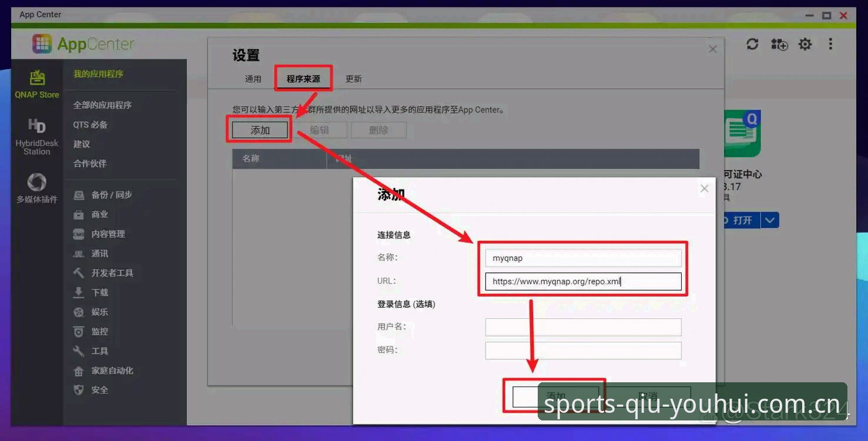
Task: Open the multimedia plugins section (多媒体插件)
Action: pyautogui.click(x=37, y=188)
